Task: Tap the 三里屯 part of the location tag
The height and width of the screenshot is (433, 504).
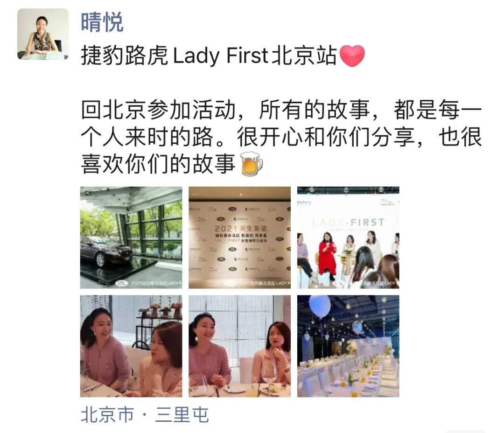Action: (182, 414)
